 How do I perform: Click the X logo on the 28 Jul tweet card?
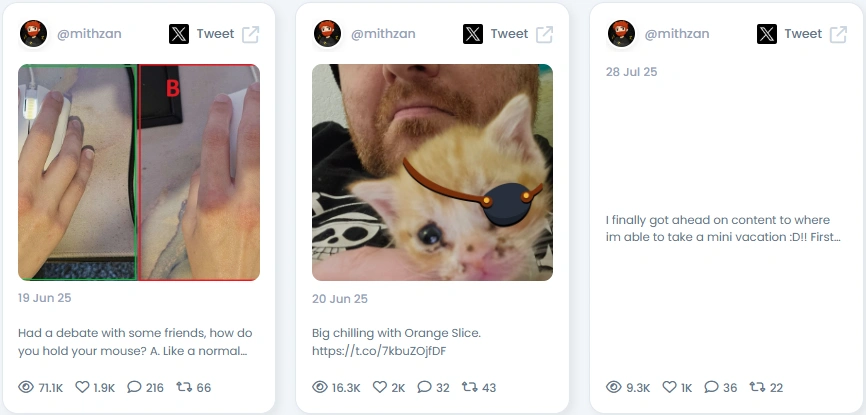click(767, 34)
